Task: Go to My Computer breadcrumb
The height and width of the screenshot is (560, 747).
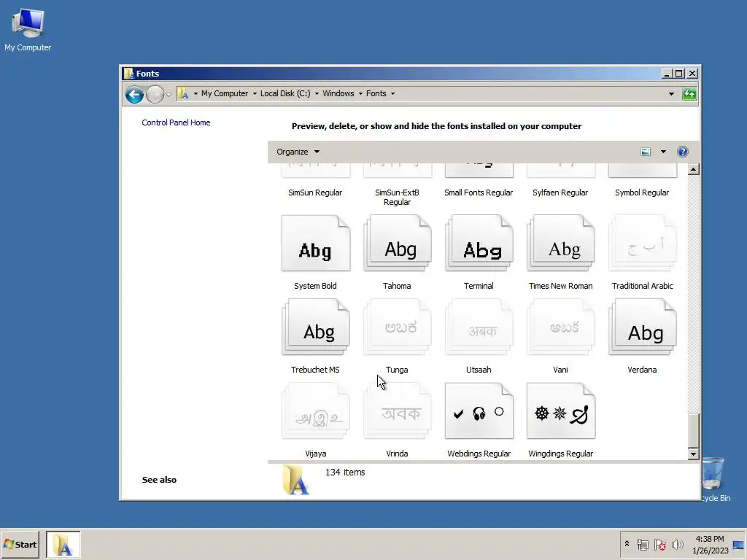Action: coord(225,93)
